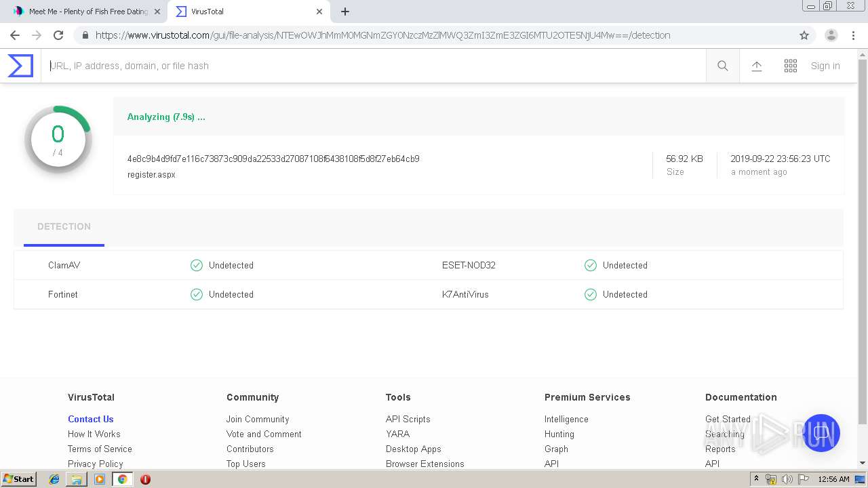868x488 pixels.
Task: Open File Explorer from taskbar
Action: point(77,479)
